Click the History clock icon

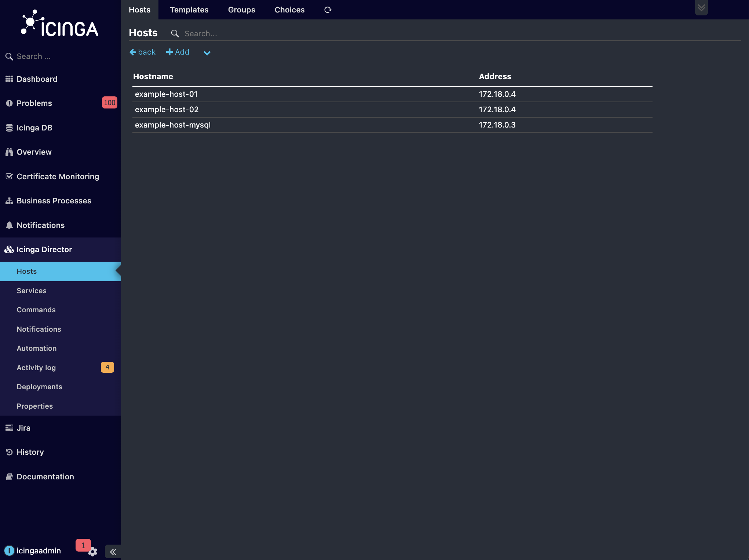pos(9,452)
